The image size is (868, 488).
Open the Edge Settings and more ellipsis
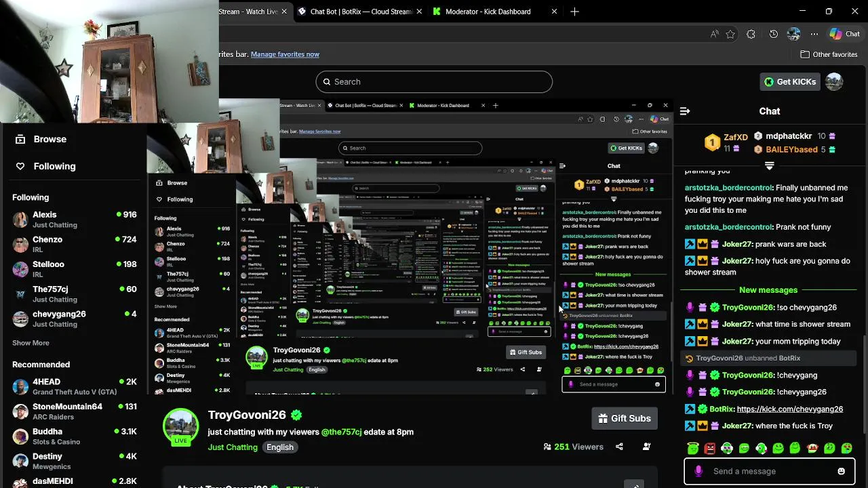point(814,34)
